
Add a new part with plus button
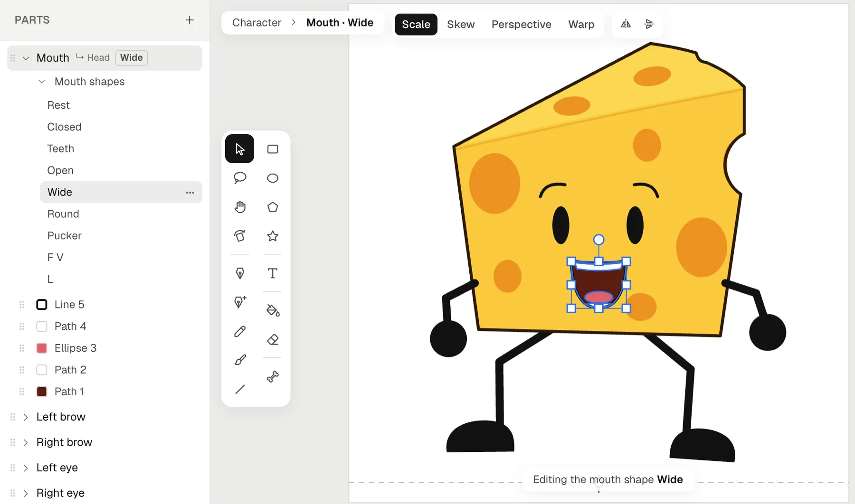(190, 20)
